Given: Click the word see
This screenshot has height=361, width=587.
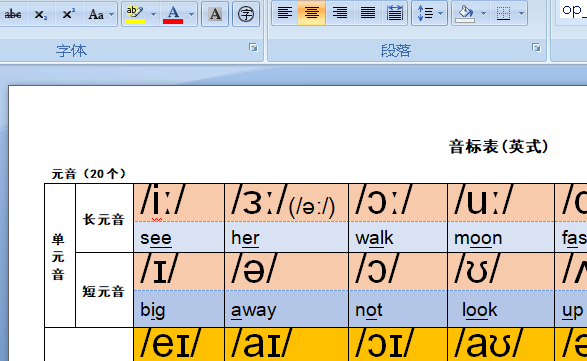Looking at the screenshot, I should tap(156, 238).
